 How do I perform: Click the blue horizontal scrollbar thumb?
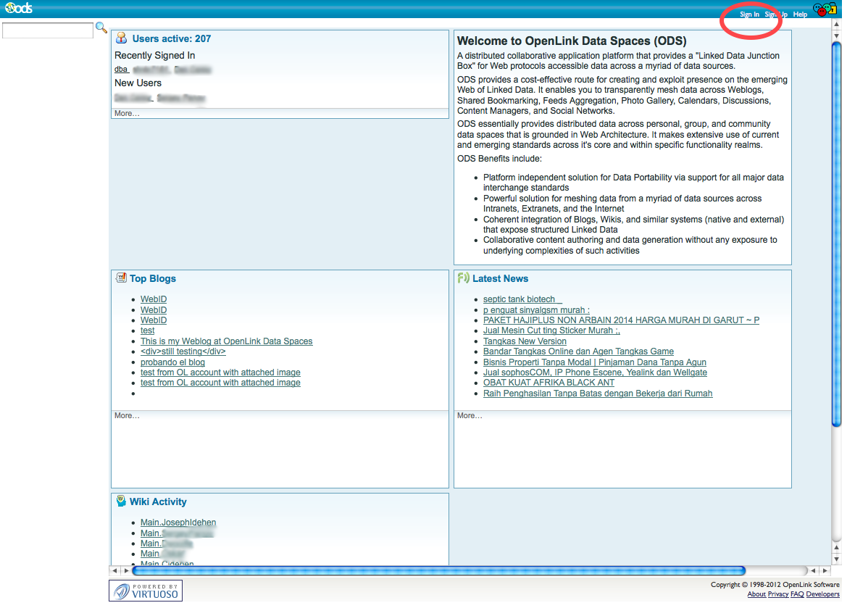pyautogui.click(x=438, y=571)
